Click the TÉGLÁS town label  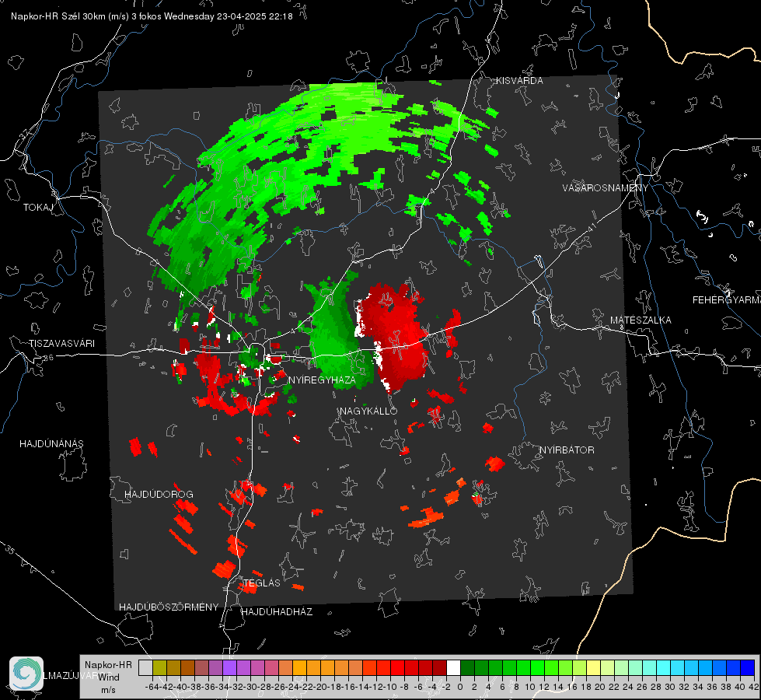[x=262, y=583]
